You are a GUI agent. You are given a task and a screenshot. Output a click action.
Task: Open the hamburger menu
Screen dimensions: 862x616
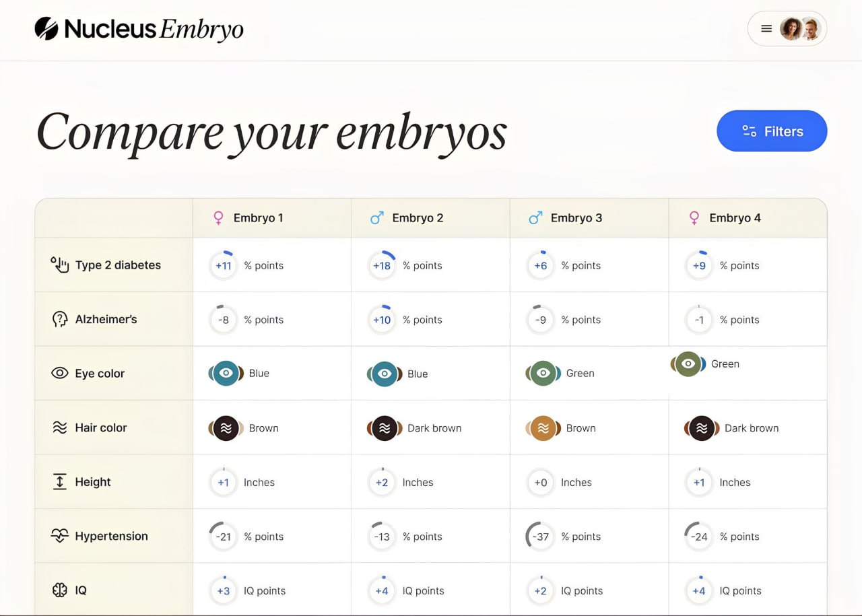coord(766,29)
